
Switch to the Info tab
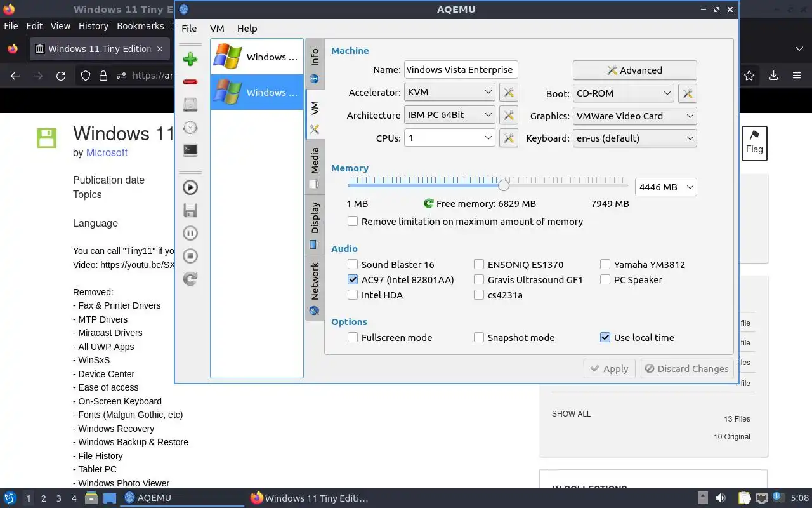click(315, 65)
